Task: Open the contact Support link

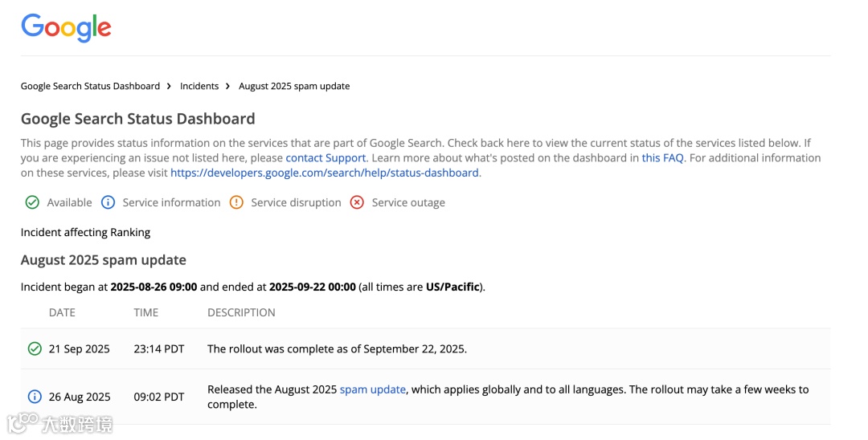Action: 325,158
